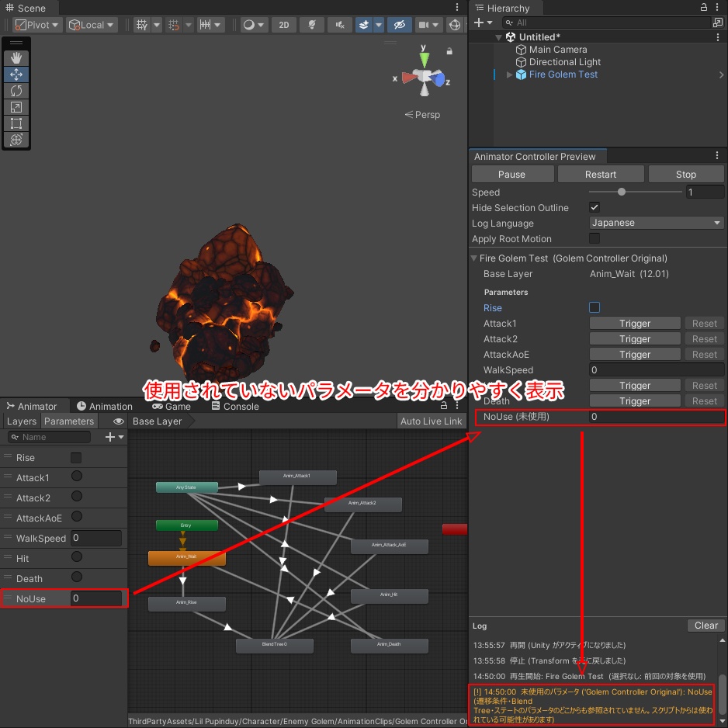Switch to the Animator tab
The width and height of the screenshot is (728, 728).
pyautogui.click(x=32, y=406)
